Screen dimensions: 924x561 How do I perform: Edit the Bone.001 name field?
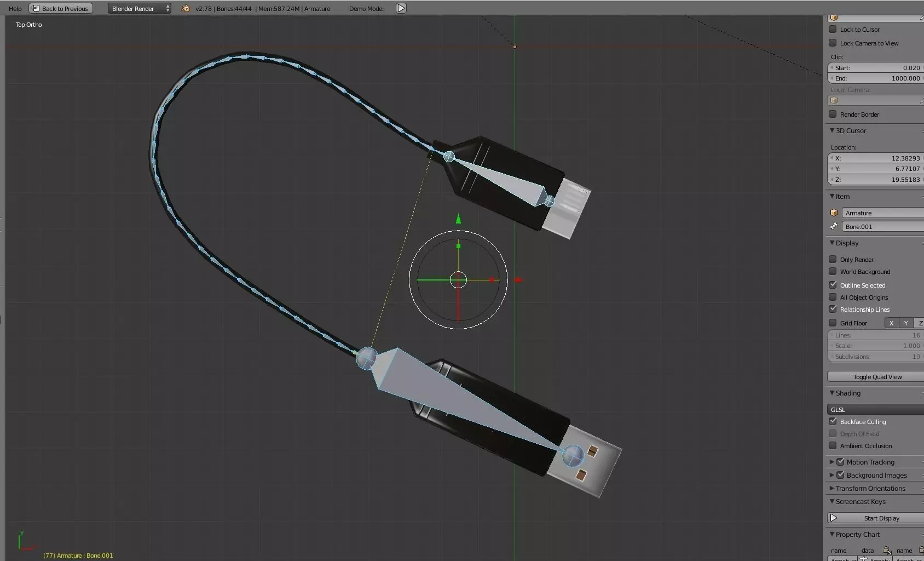pyautogui.click(x=882, y=226)
